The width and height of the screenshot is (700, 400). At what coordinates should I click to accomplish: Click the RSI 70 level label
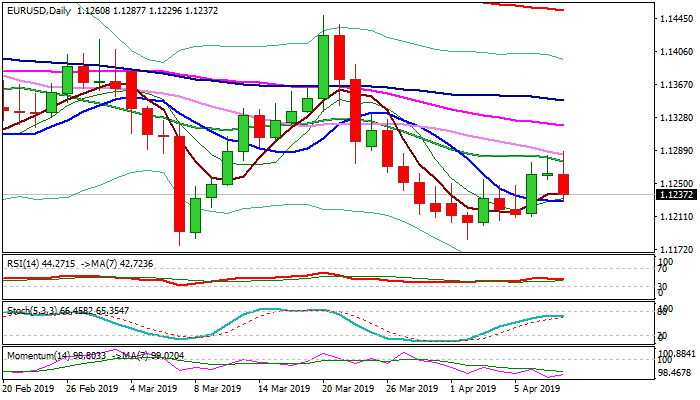pos(663,268)
